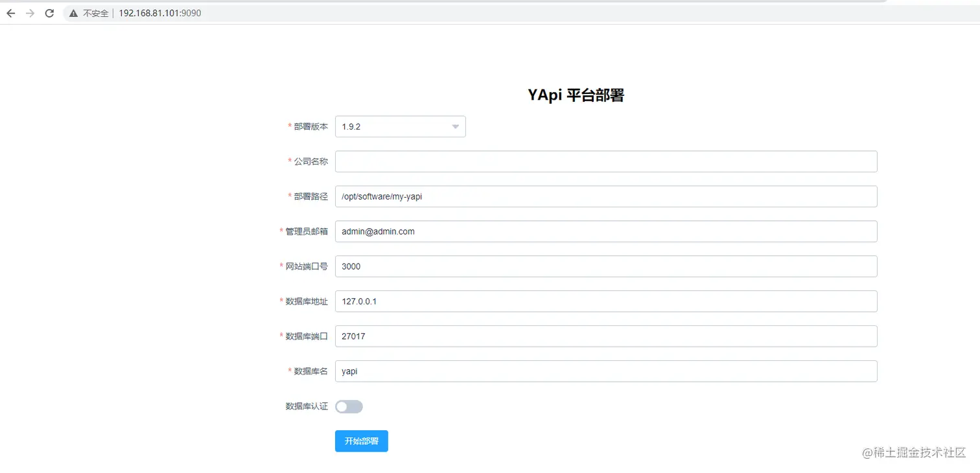Go back using the browser back arrow
This screenshot has width=980, height=473.
(10, 13)
